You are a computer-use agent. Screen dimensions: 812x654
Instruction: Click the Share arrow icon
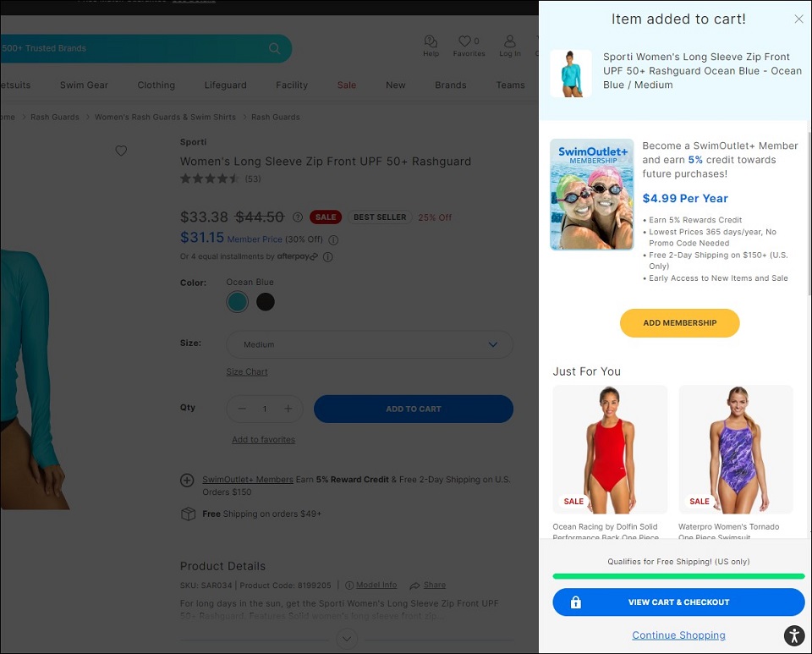[x=414, y=585]
